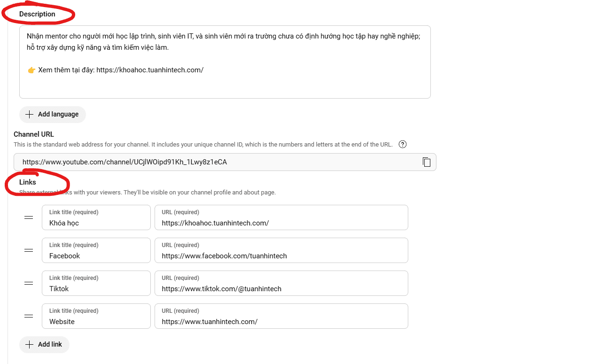Image resolution: width=615 pixels, height=364 pixels.
Task: Select the drag handle beside Tiktok link
Action: 29,283
